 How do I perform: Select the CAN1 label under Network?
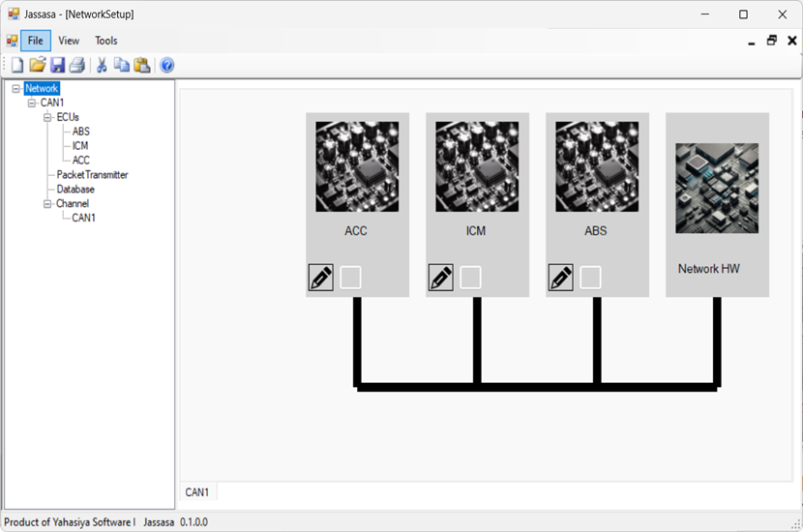click(x=52, y=103)
